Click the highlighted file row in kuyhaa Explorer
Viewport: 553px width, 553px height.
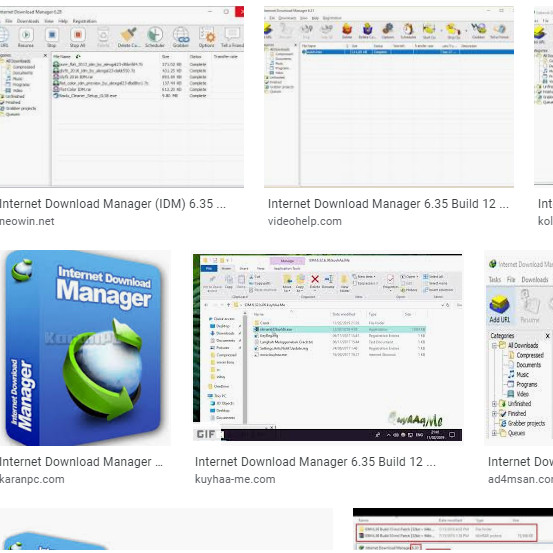point(339,329)
